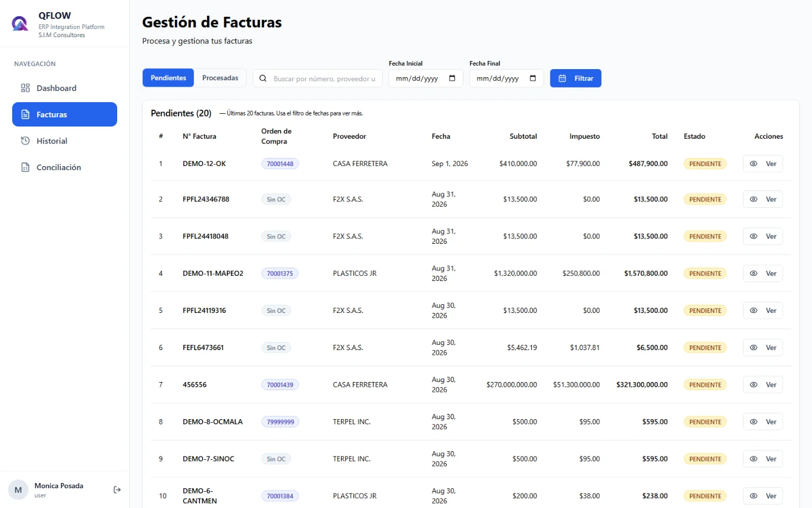
Task: Open the Fecha Inicial calendar picker icon
Action: click(452, 78)
